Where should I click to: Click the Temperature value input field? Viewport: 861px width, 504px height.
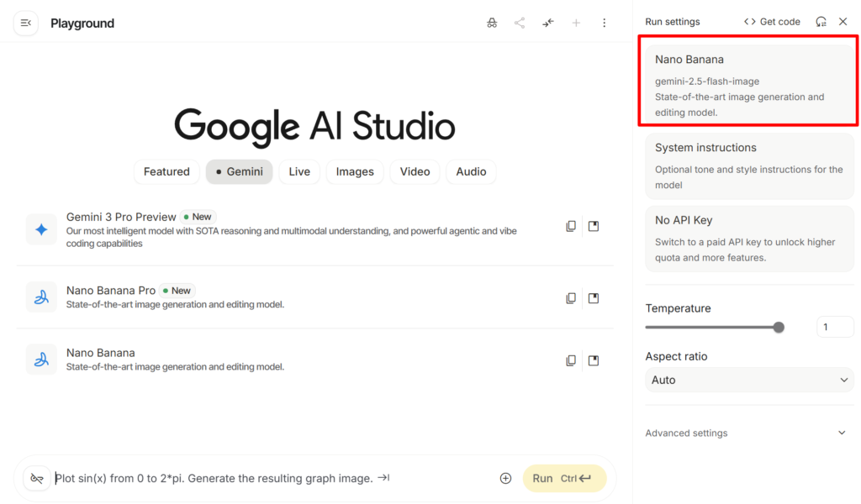[834, 327]
